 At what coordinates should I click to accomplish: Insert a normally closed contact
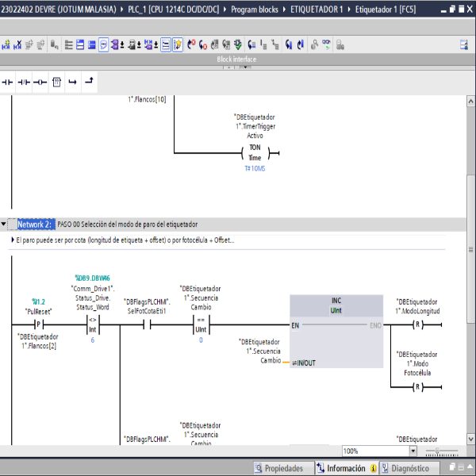24,82
